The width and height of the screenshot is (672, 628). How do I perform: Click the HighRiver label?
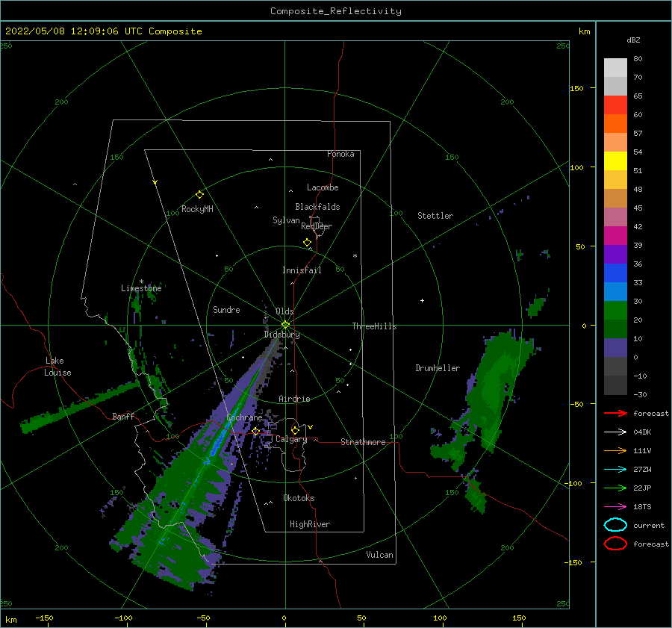click(310, 524)
